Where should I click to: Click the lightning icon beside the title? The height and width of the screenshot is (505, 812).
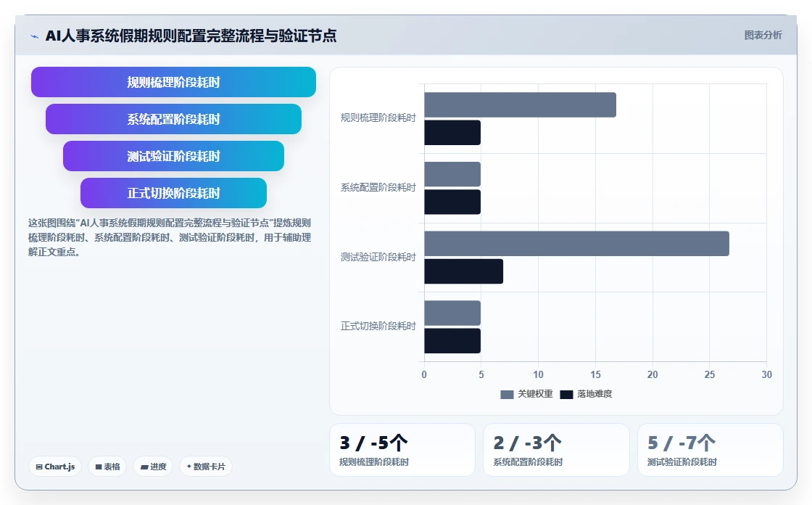coord(35,36)
